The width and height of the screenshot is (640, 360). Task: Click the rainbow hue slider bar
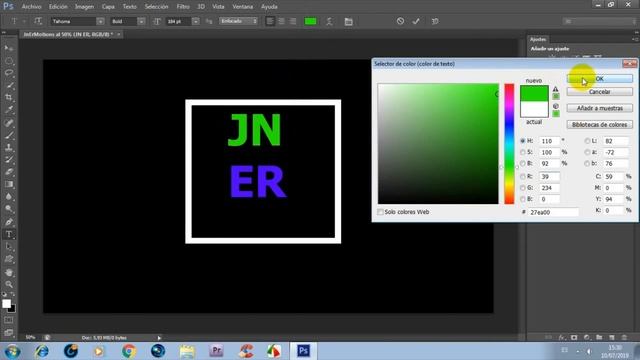(509, 144)
